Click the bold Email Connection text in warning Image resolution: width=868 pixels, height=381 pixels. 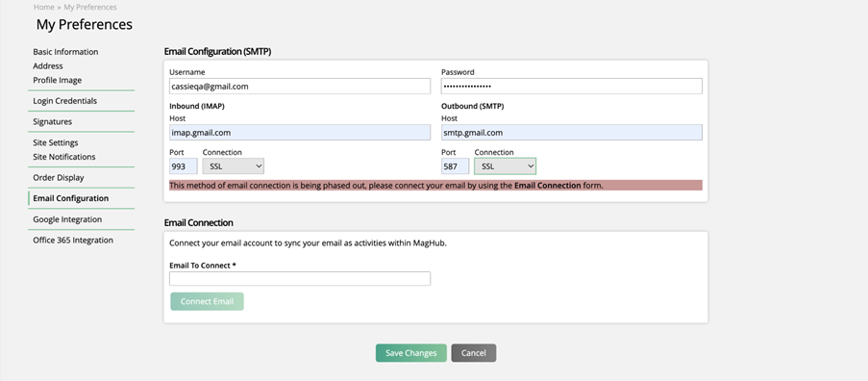tap(548, 186)
